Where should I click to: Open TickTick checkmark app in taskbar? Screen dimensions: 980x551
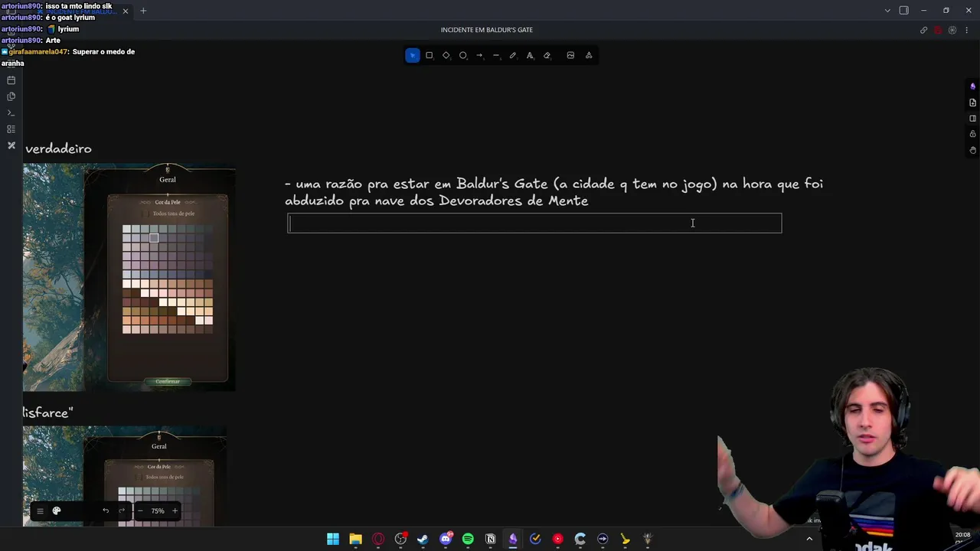[535, 539]
